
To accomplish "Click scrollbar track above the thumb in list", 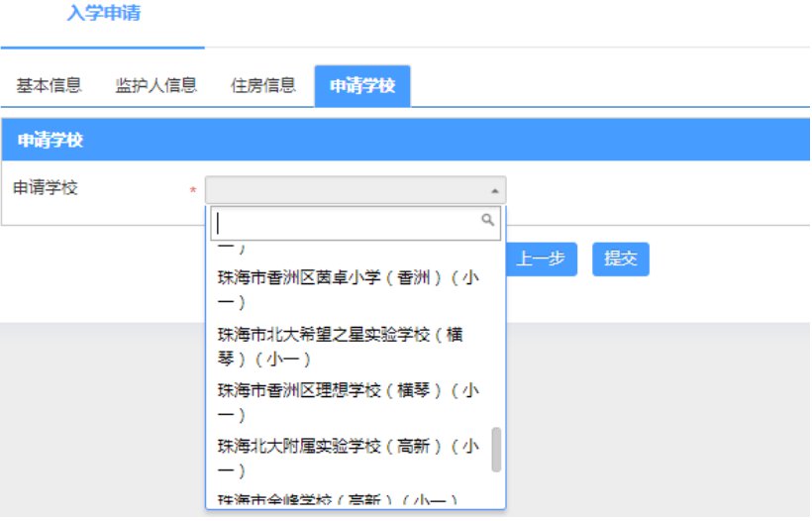I will coord(496,327).
